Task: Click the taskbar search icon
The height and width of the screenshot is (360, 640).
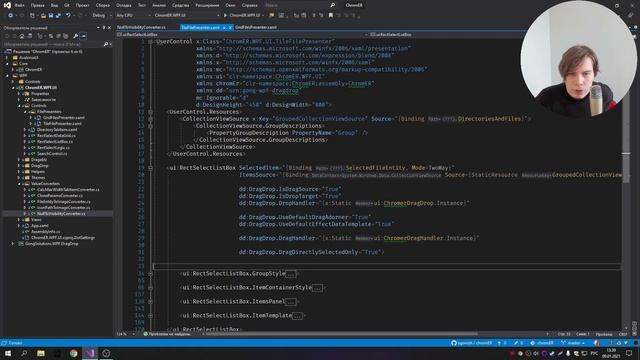Action: point(24,353)
